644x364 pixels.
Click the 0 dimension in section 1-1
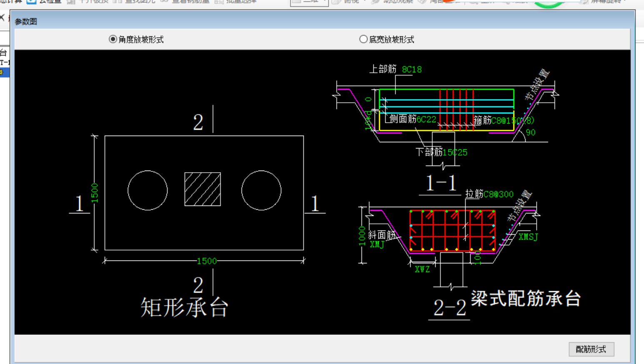(368, 99)
